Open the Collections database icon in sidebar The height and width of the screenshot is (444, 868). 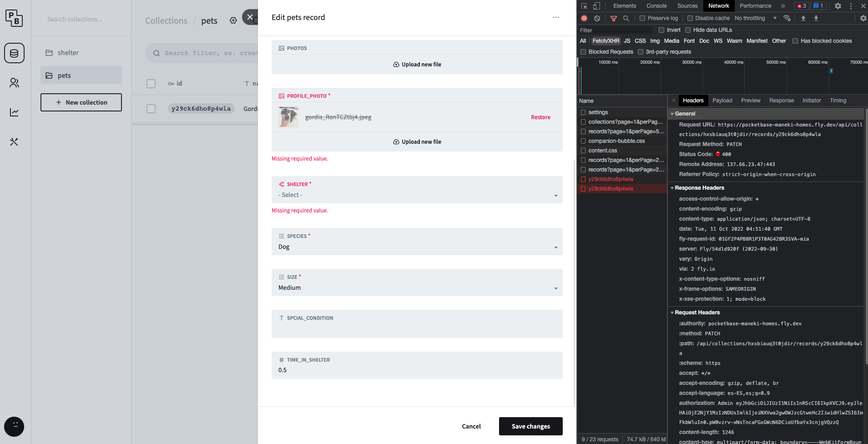(x=14, y=53)
